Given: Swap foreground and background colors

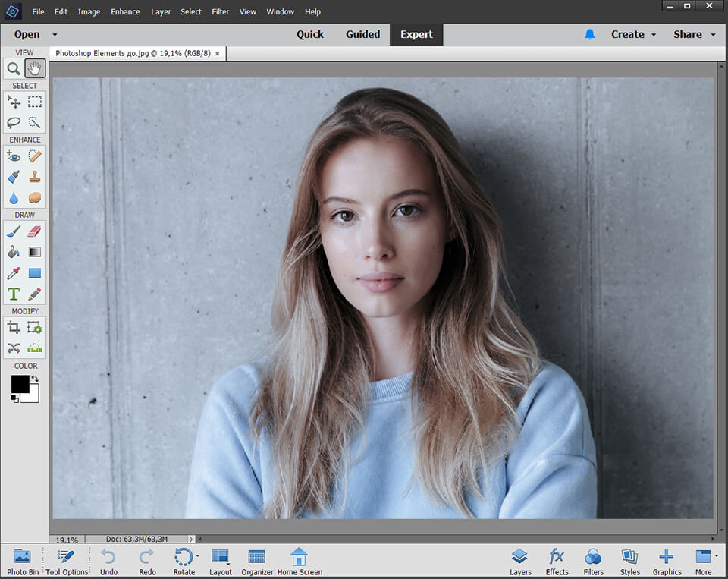Looking at the screenshot, I should click(35, 379).
